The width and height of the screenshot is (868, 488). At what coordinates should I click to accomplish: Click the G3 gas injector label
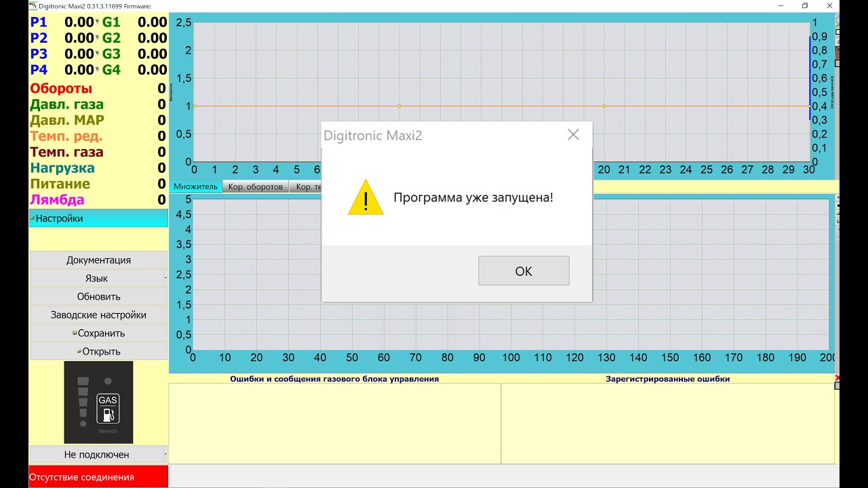click(x=111, y=54)
